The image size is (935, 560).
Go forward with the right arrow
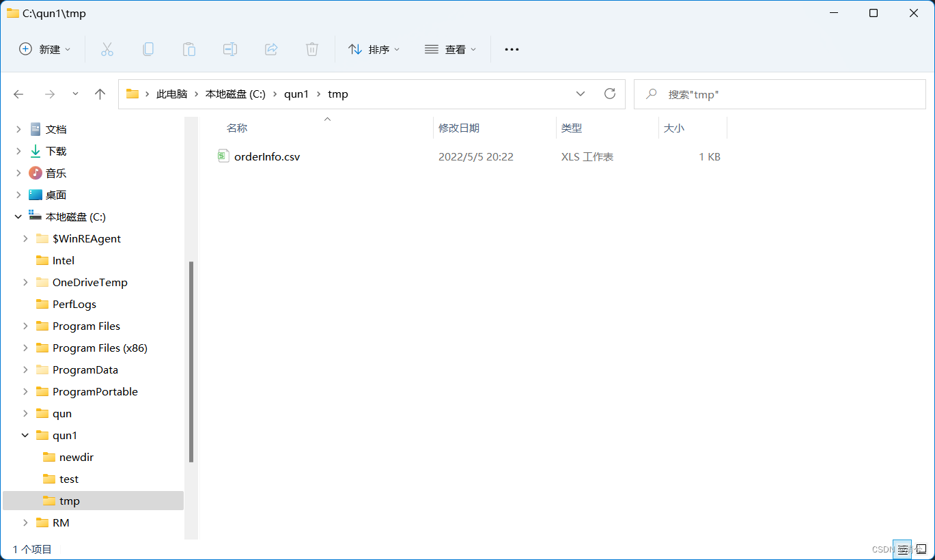[49, 94]
